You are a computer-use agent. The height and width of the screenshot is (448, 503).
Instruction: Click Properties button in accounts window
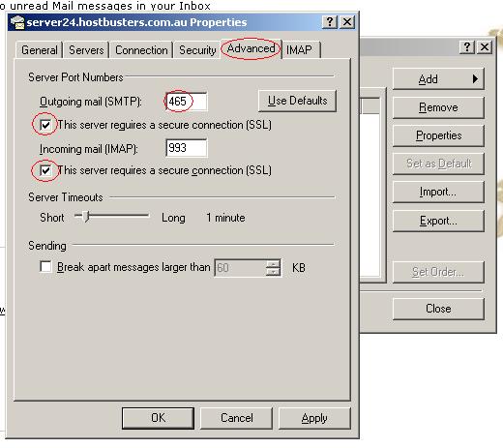[x=438, y=135]
